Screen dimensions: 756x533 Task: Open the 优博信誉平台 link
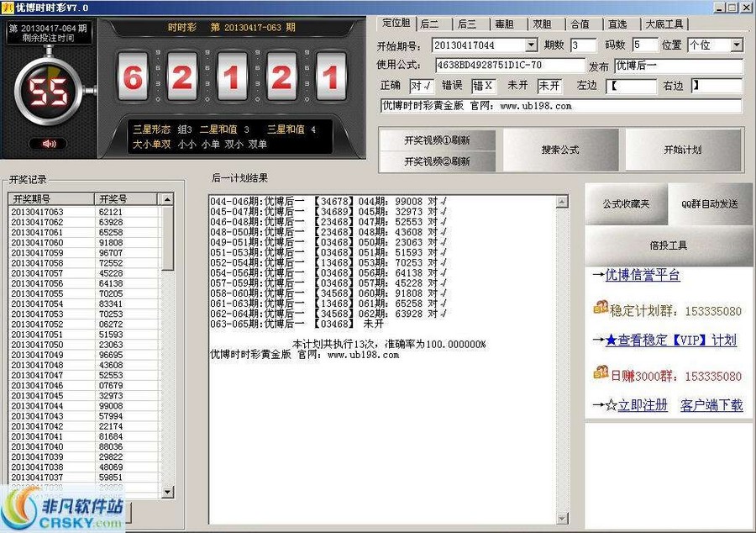tap(643, 275)
